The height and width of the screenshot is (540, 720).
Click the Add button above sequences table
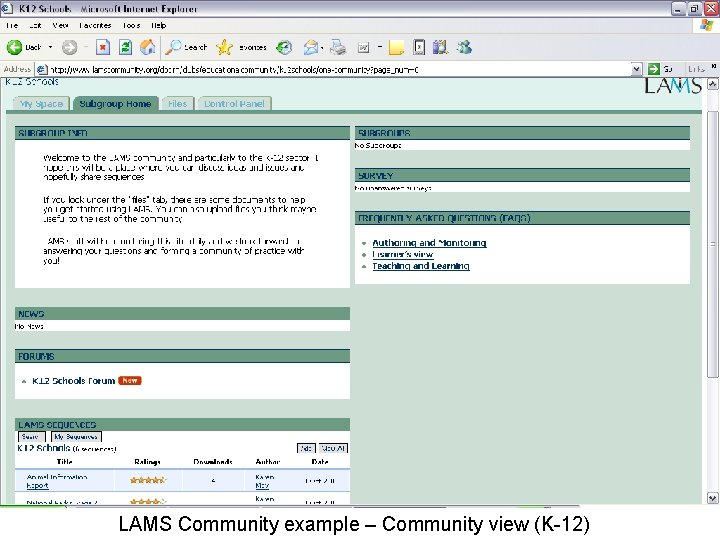coord(306,448)
